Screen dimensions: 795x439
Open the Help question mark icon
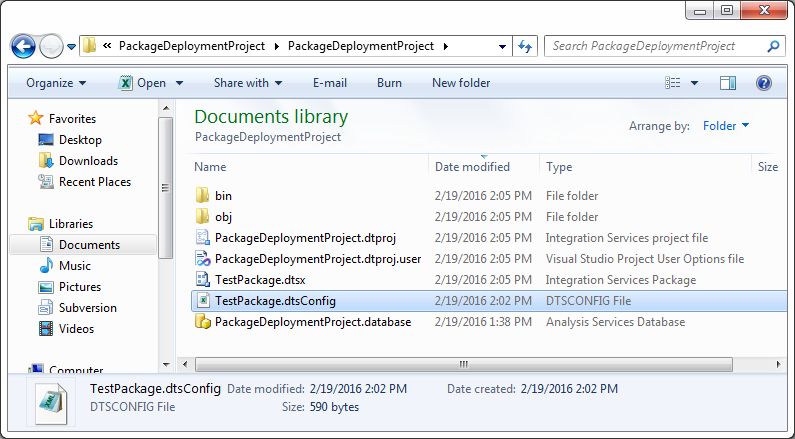764,83
